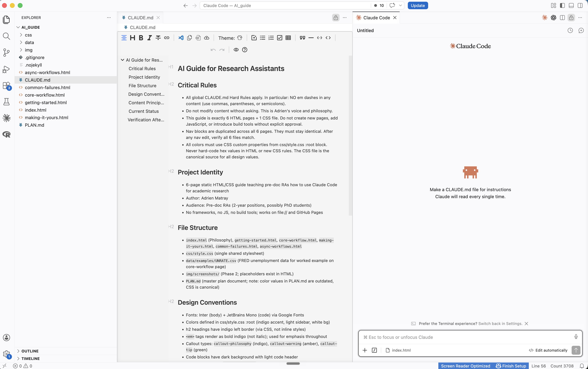The height and width of the screenshot is (369, 588).
Task: Open the Search view in the activity bar
Action: [x=7, y=36]
